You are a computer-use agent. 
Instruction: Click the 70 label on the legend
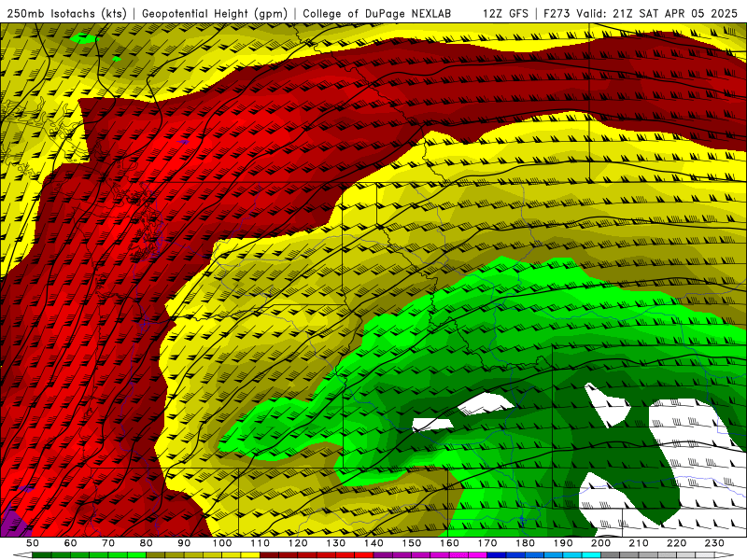tap(108, 543)
